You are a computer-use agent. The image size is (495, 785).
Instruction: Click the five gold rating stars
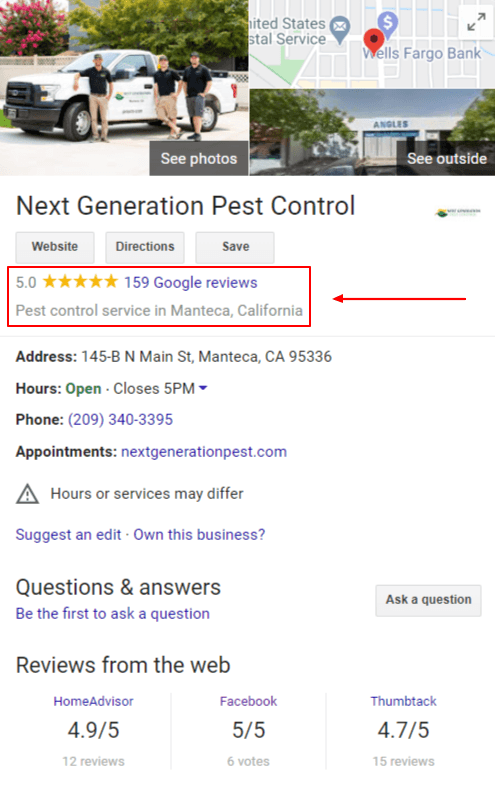tap(80, 282)
